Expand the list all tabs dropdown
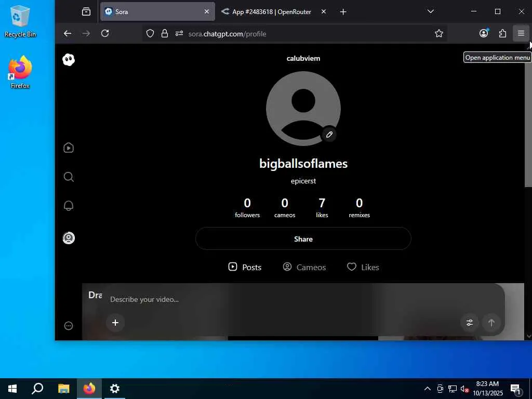532x399 pixels. pos(431,11)
